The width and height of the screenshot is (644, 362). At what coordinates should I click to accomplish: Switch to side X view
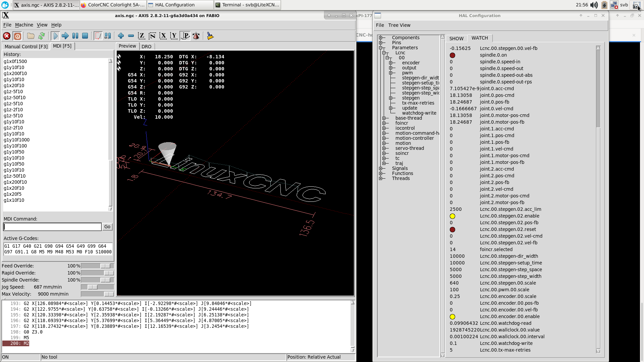click(x=163, y=36)
